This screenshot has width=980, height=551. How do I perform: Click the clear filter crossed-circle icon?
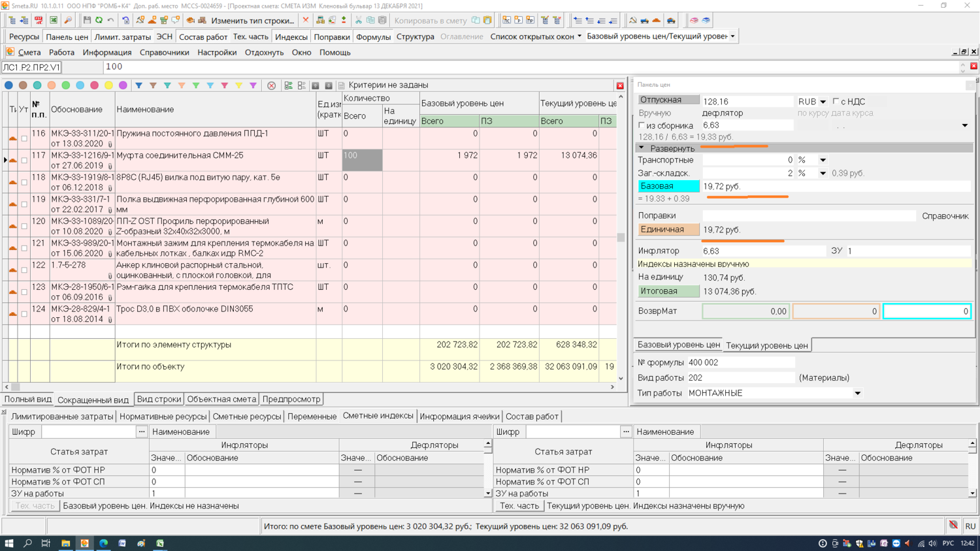[272, 86]
